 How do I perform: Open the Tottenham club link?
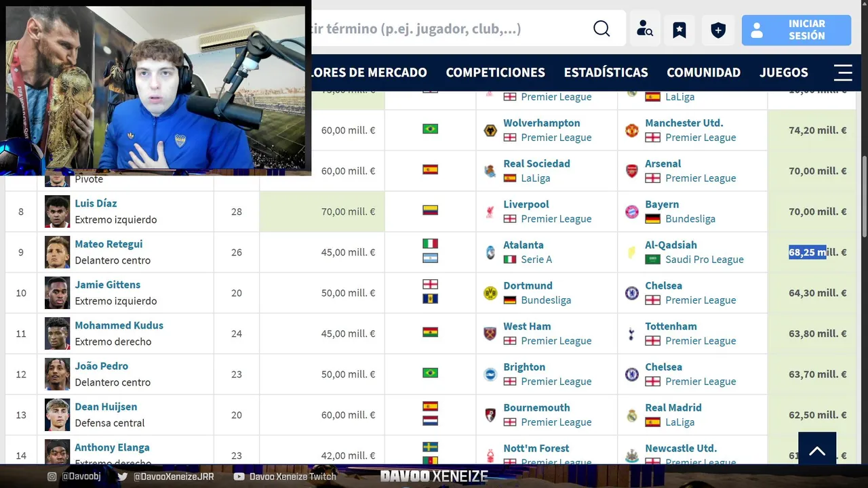click(671, 326)
